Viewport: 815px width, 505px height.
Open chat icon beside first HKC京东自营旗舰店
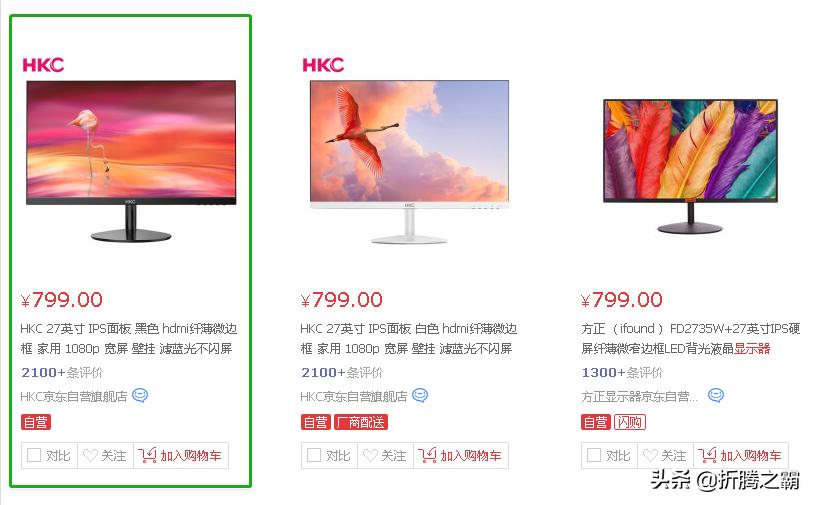point(140,396)
